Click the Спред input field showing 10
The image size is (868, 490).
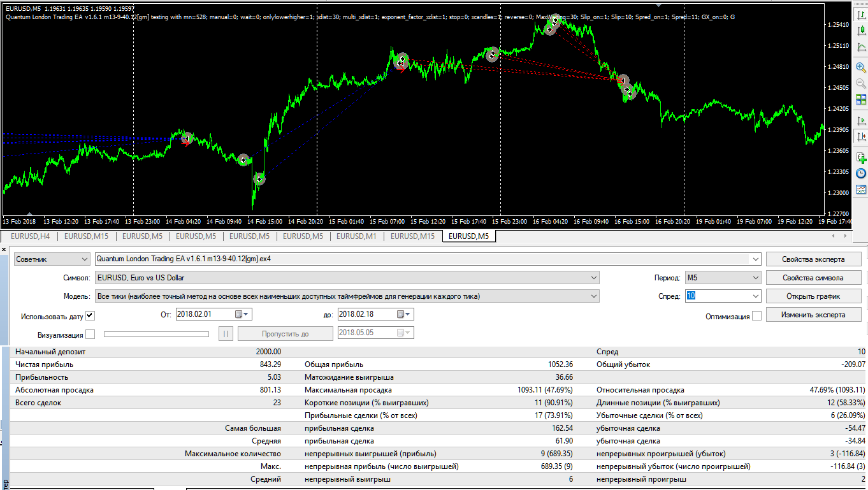(x=718, y=296)
